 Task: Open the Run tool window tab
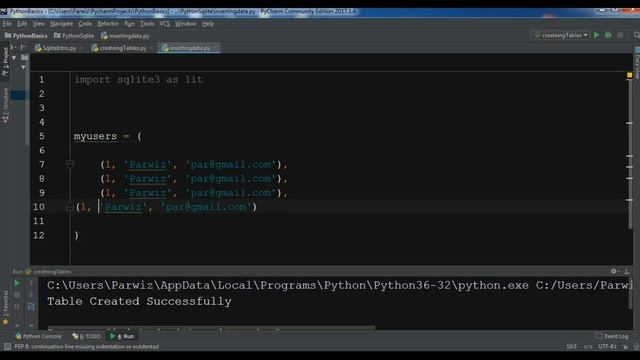(122, 336)
